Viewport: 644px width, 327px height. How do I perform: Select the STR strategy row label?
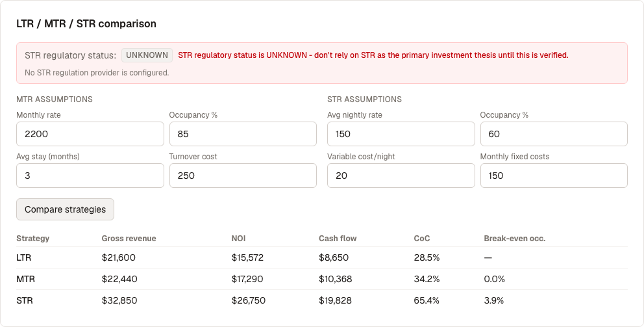(x=25, y=301)
